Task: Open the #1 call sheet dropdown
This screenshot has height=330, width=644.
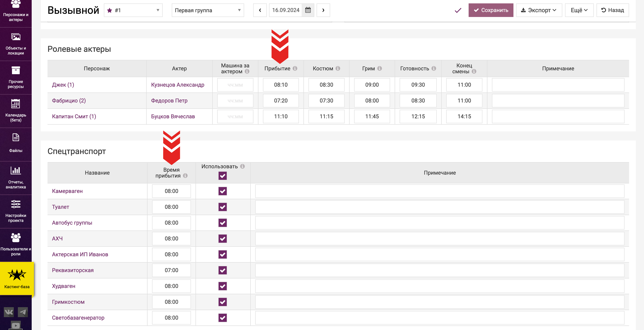Action: [133, 10]
